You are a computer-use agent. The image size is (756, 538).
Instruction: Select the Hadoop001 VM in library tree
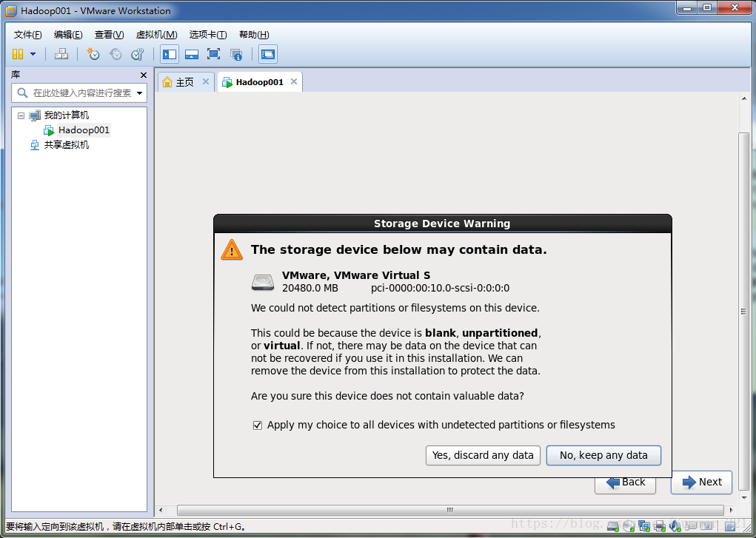(x=84, y=130)
